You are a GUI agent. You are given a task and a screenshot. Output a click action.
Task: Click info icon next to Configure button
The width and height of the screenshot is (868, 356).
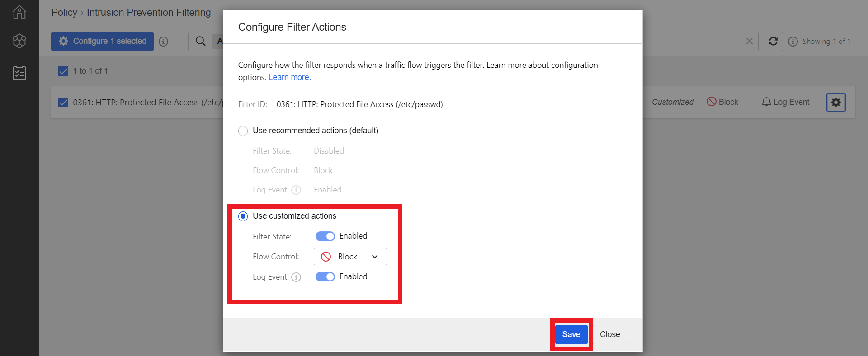pyautogui.click(x=164, y=42)
